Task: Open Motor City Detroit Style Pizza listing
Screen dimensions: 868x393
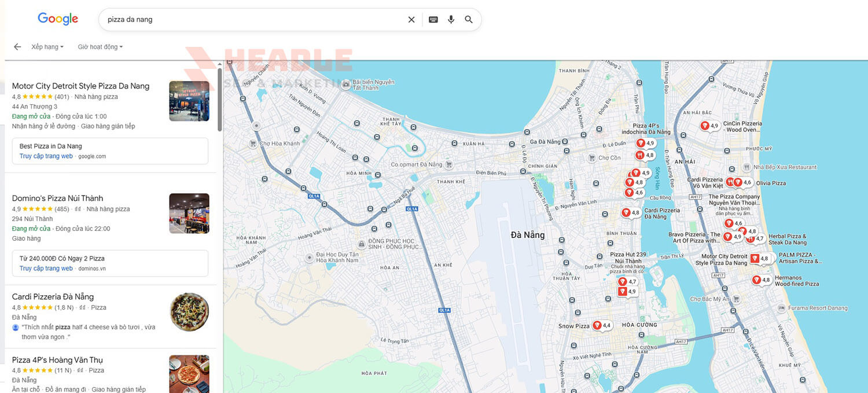Action: pyautogui.click(x=80, y=86)
